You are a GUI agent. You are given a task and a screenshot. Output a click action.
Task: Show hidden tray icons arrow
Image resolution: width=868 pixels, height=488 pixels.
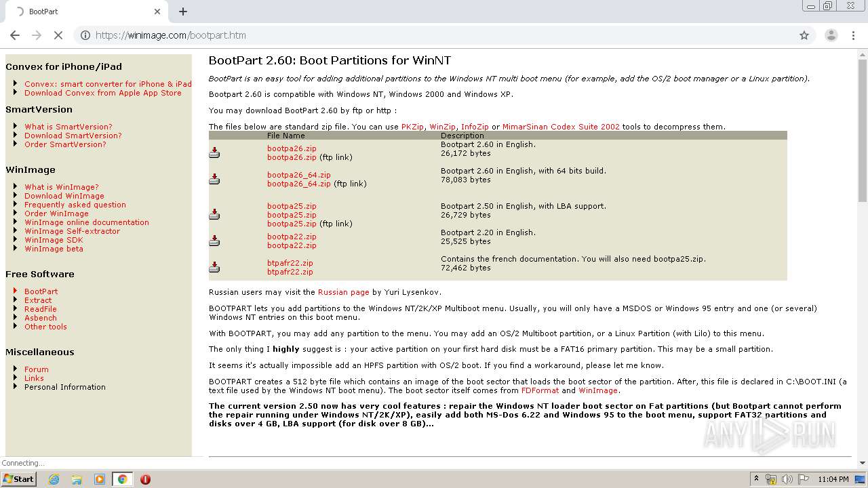coord(756,479)
